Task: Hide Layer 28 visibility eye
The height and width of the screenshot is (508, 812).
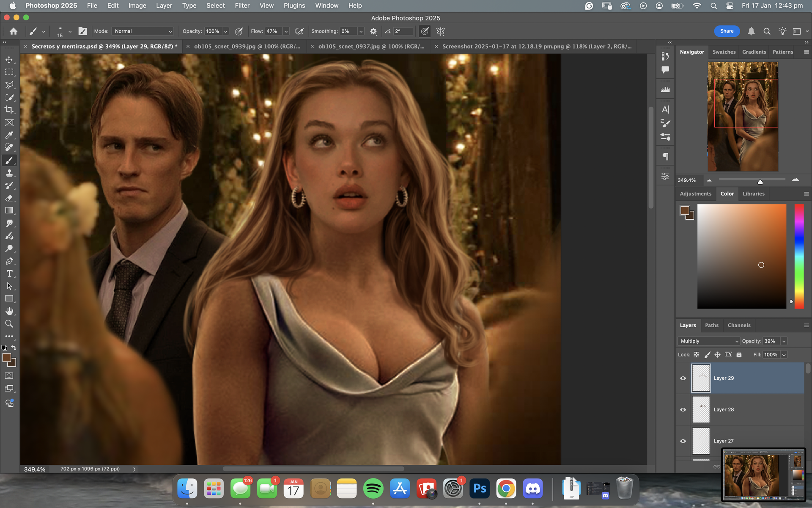Action: click(683, 409)
